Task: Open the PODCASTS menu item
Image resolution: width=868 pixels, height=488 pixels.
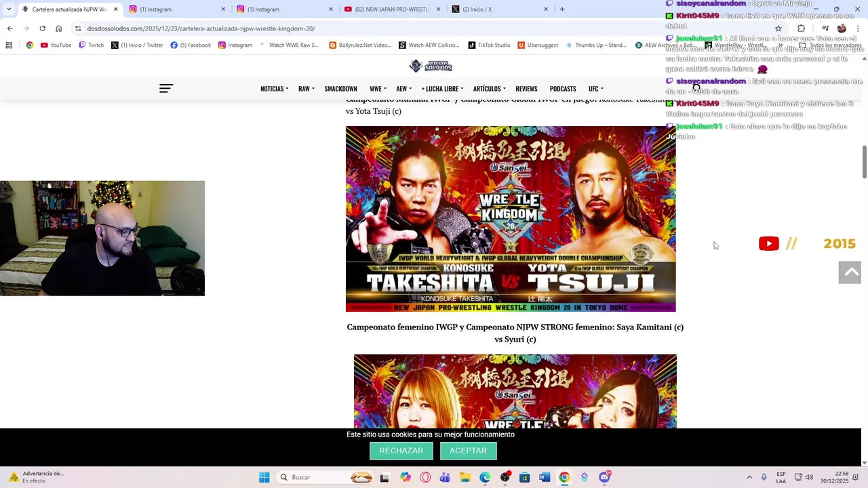Action: pos(563,89)
